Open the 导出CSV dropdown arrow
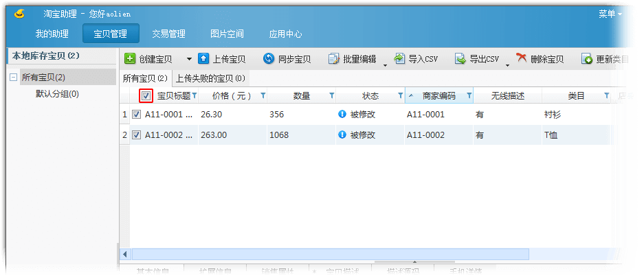 pos(507,65)
